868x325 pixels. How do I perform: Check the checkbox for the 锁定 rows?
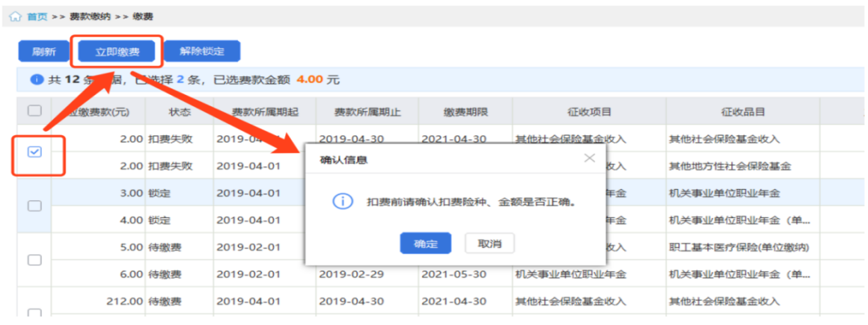(35, 206)
